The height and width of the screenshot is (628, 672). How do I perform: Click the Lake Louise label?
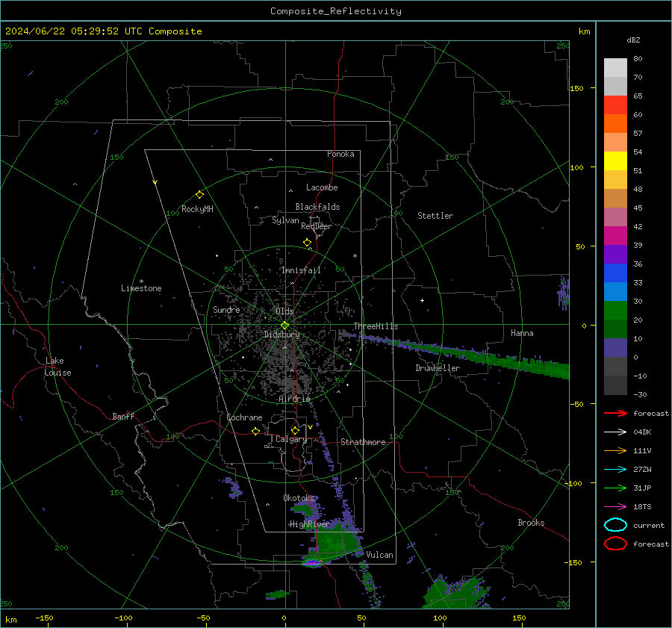click(x=57, y=367)
